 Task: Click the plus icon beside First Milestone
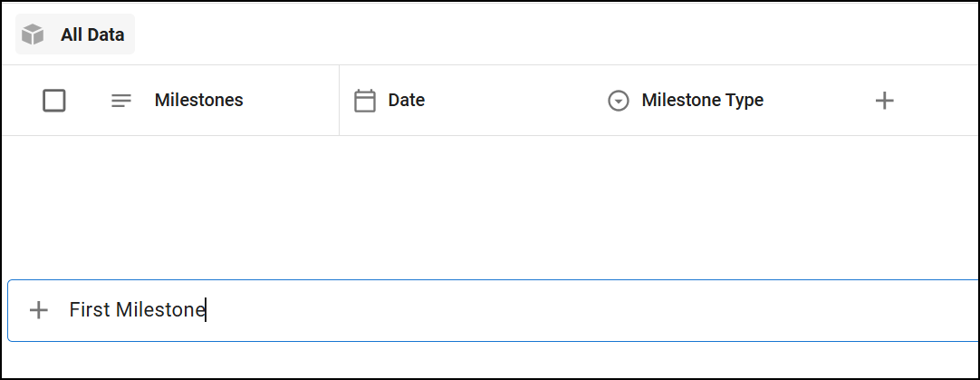point(38,310)
